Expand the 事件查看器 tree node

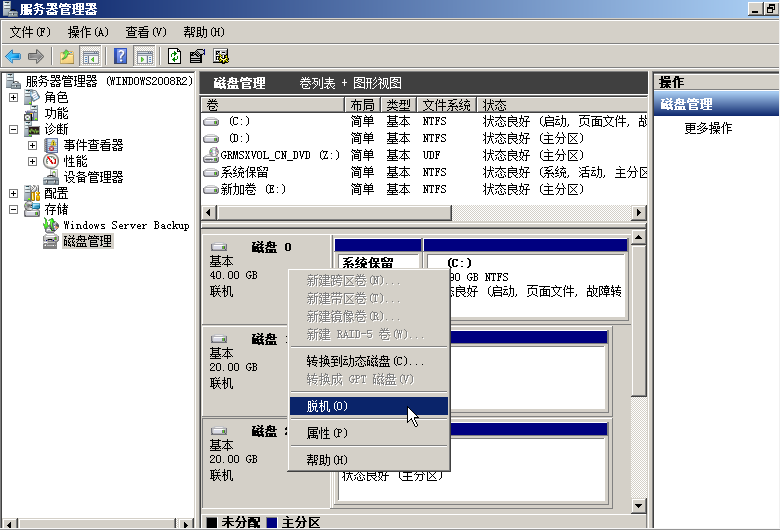[32, 145]
